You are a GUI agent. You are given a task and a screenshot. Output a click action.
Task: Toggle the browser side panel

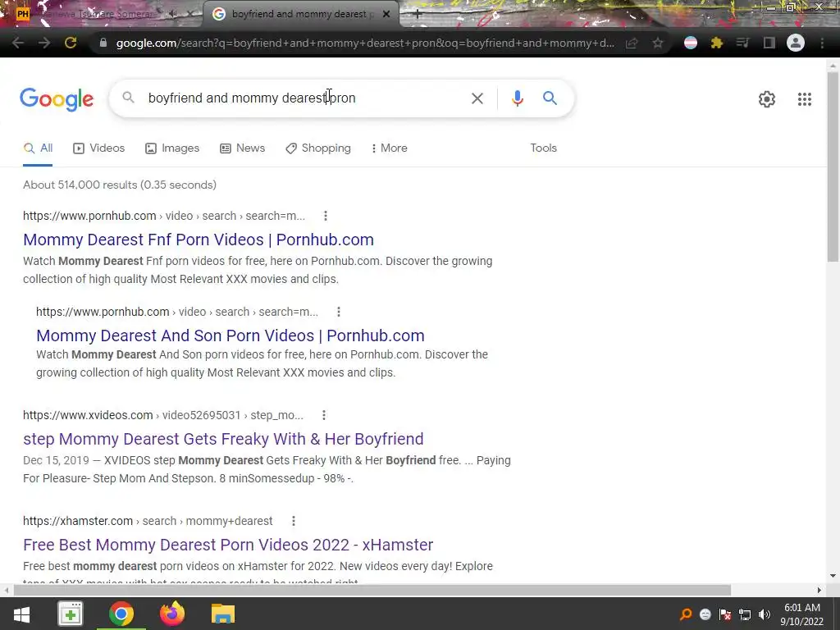pyautogui.click(x=769, y=43)
